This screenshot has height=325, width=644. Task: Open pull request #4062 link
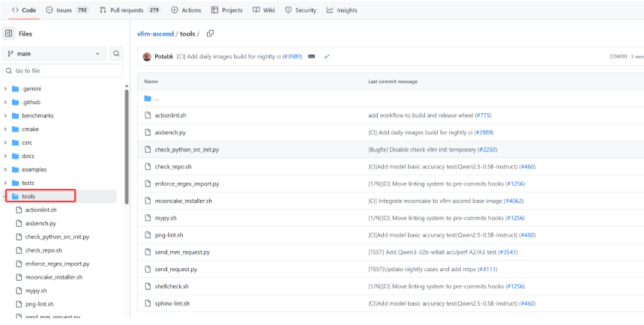[x=514, y=201]
